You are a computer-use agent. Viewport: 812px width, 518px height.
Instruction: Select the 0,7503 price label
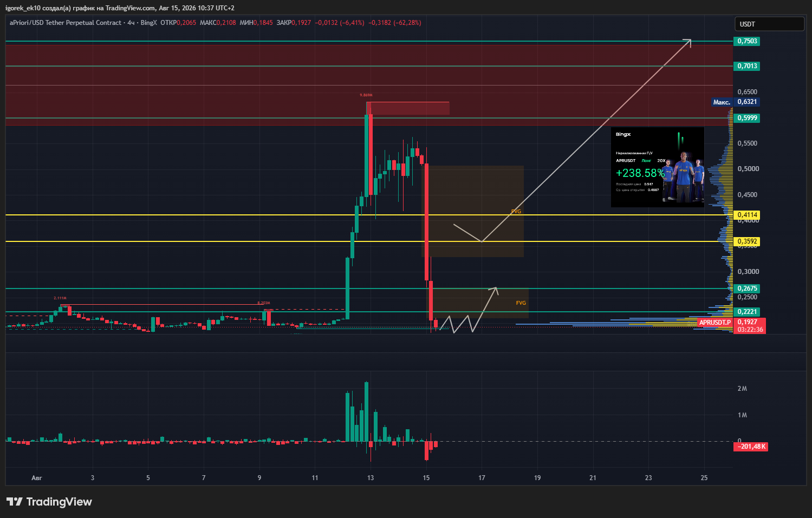[x=747, y=41]
